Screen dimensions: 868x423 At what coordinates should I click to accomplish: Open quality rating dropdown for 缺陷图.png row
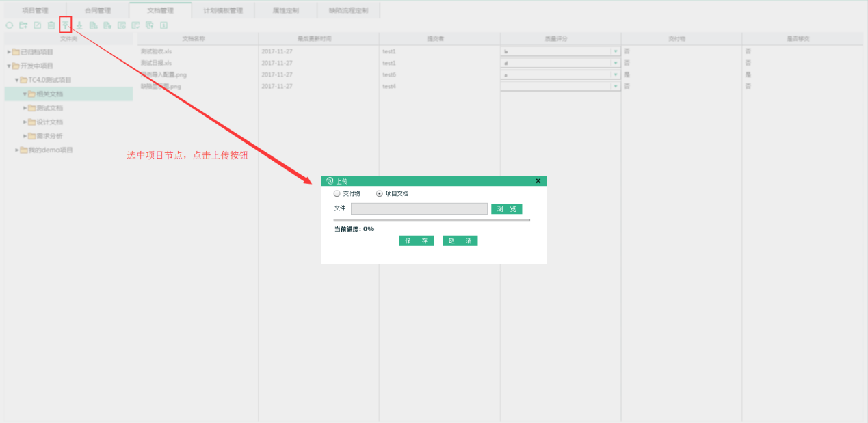[615, 86]
